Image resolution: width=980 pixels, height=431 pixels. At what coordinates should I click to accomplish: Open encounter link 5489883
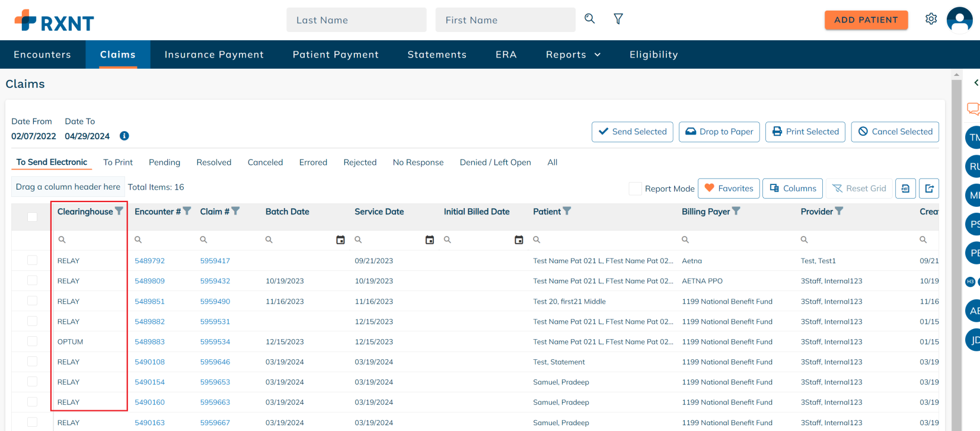[149, 341]
